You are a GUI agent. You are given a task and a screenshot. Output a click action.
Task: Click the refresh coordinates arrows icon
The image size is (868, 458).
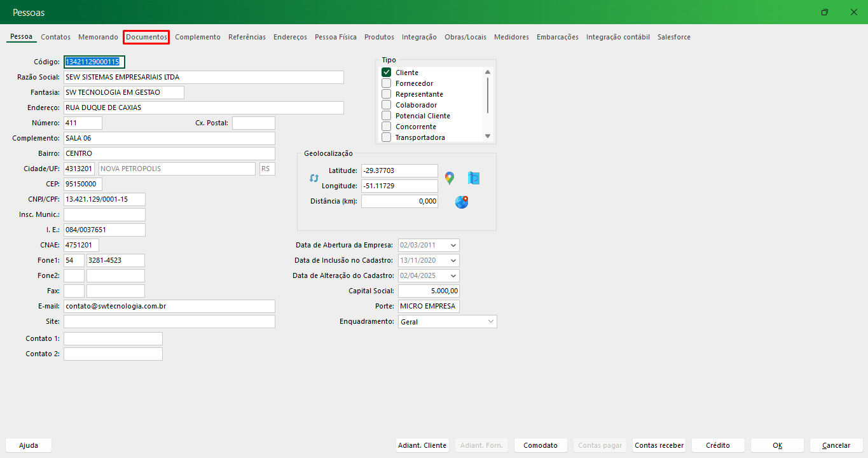pyautogui.click(x=313, y=178)
